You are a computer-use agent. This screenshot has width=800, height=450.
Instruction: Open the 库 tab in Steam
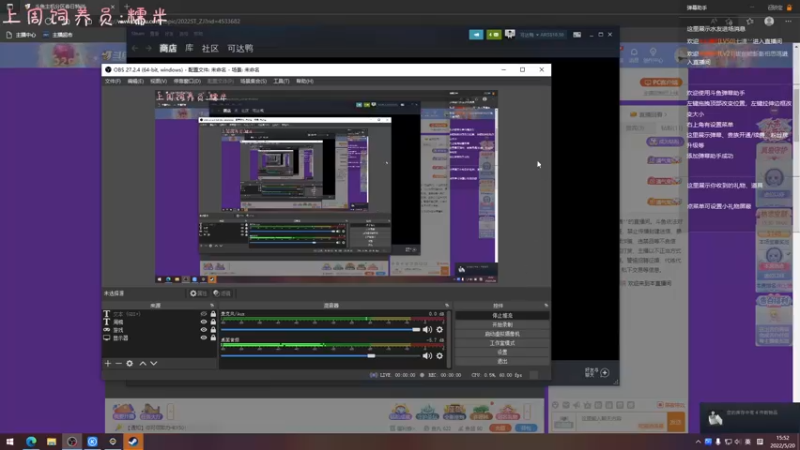point(189,48)
